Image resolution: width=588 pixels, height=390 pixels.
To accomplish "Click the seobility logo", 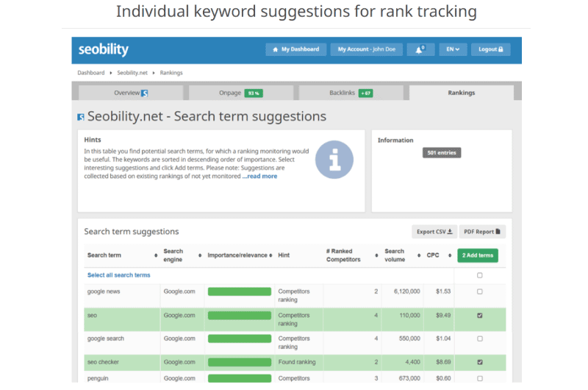I will click(x=103, y=49).
